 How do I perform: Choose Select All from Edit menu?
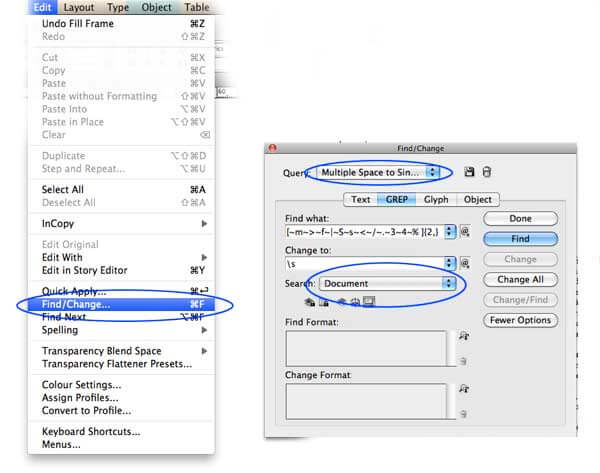click(x=122, y=189)
